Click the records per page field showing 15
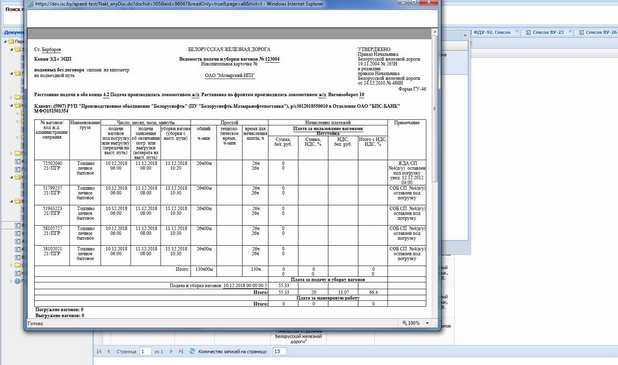The image size is (618, 365). click(x=279, y=351)
